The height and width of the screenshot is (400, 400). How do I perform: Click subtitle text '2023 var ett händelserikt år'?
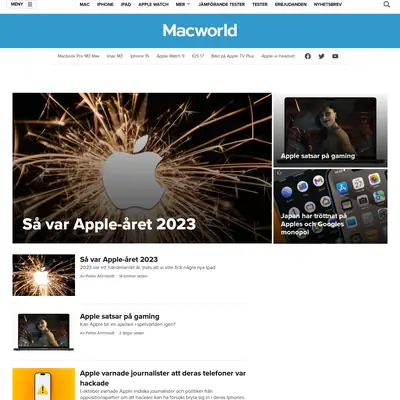pyautogui.click(x=148, y=267)
